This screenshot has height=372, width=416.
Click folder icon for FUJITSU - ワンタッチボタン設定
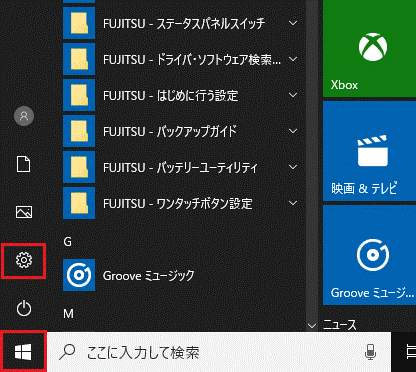click(79, 203)
